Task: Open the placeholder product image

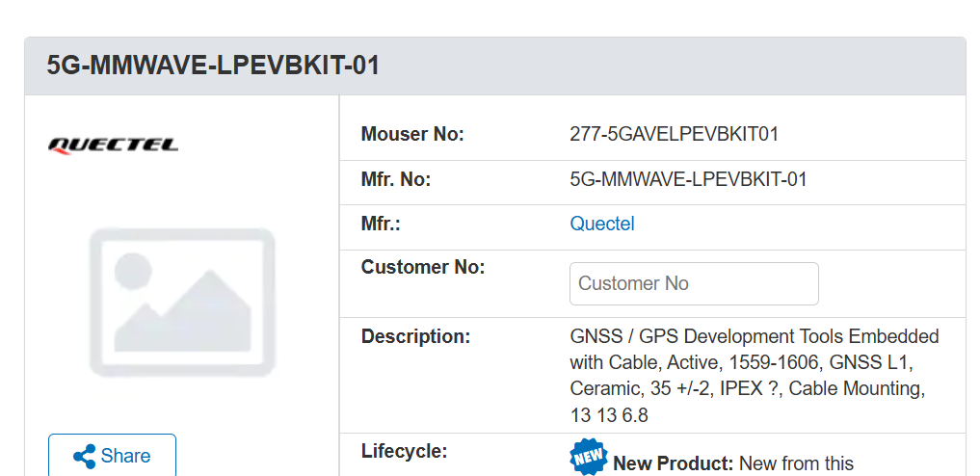Action: (x=182, y=302)
